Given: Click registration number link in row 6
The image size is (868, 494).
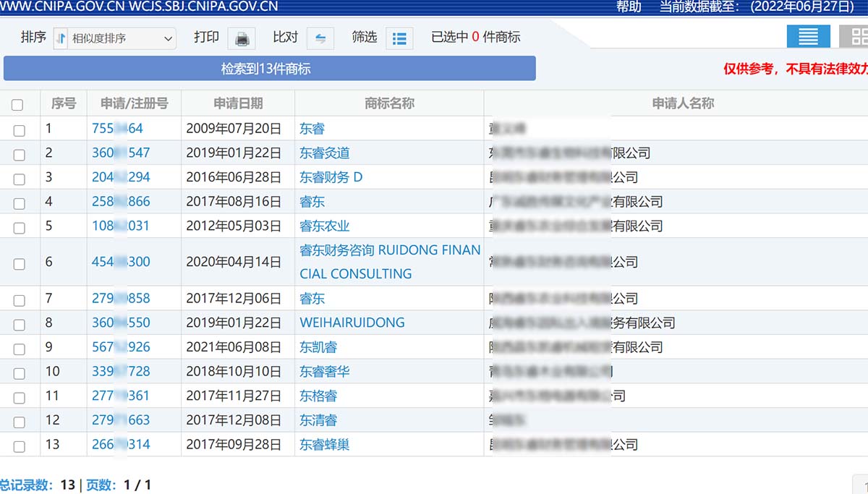Looking at the screenshot, I should [121, 262].
